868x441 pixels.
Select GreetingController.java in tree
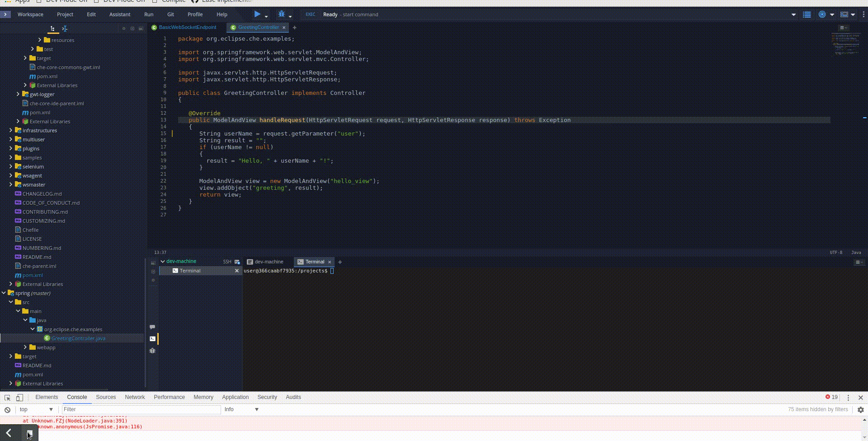pyautogui.click(x=78, y=338)
